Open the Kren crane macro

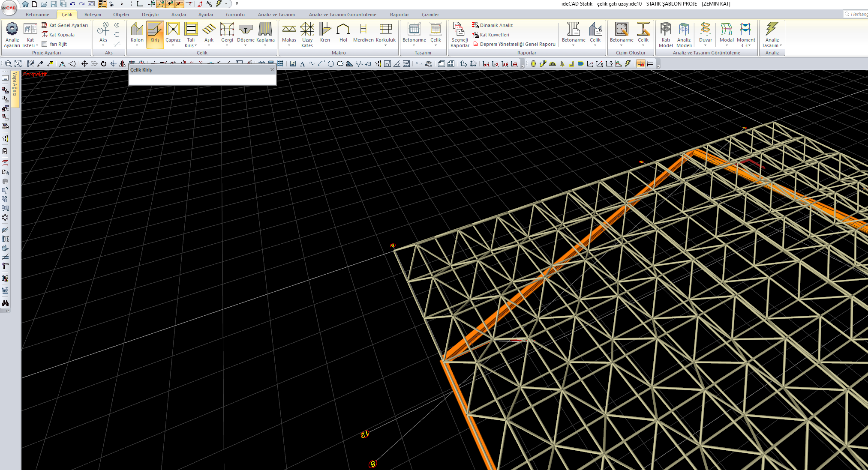[x=325, y=33]
